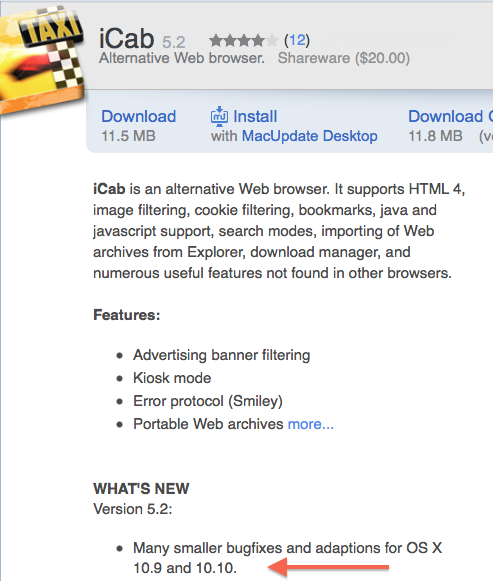Click the iCab taxi app icon

[x=41, y=59]
